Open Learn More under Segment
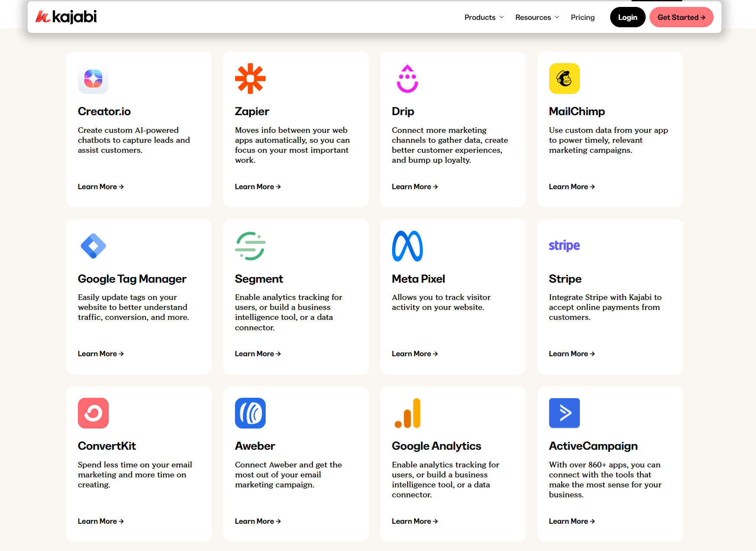 pyautogui.click(x=258, y=354)
